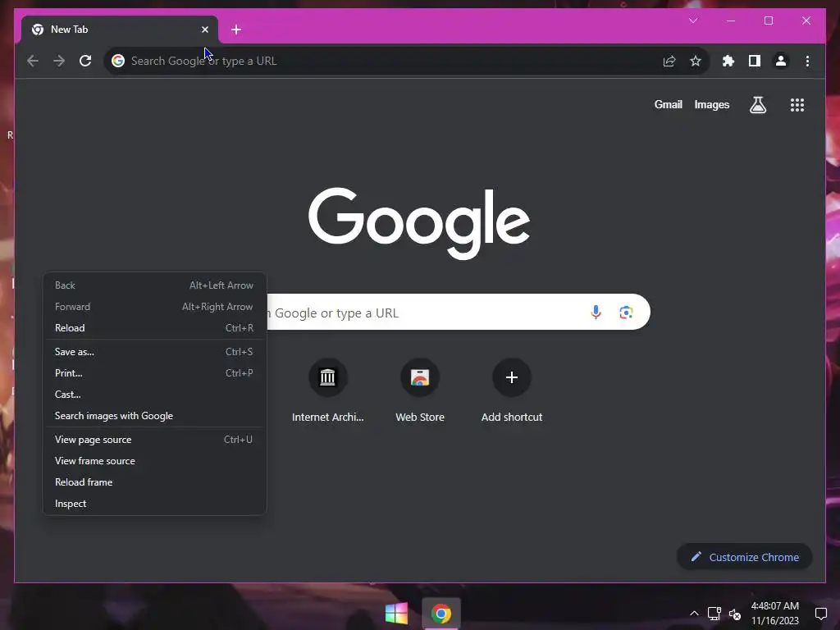This screenshot has width=840, height=630.
Task: Click the muted volume tray icon
Action: coord(735,614)
